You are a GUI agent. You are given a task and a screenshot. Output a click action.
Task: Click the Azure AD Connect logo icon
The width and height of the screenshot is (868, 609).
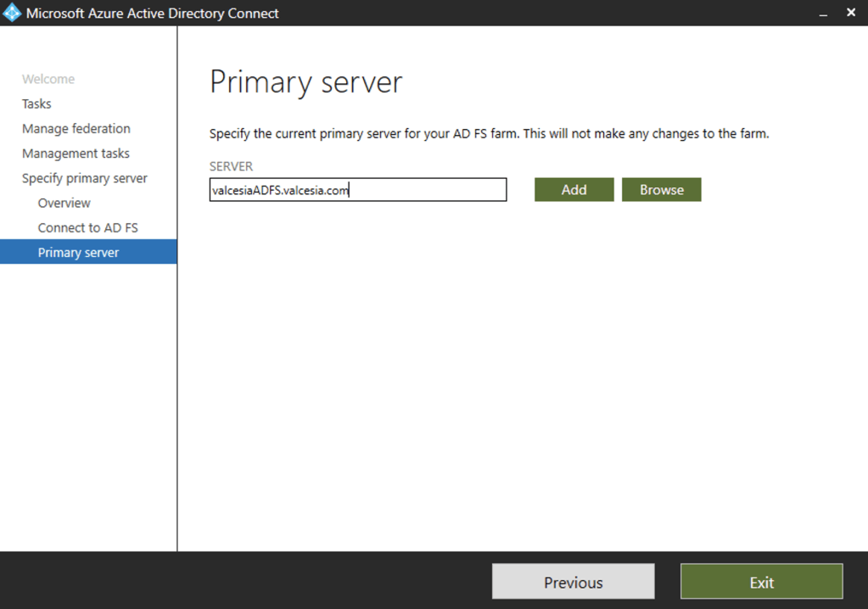12,13
